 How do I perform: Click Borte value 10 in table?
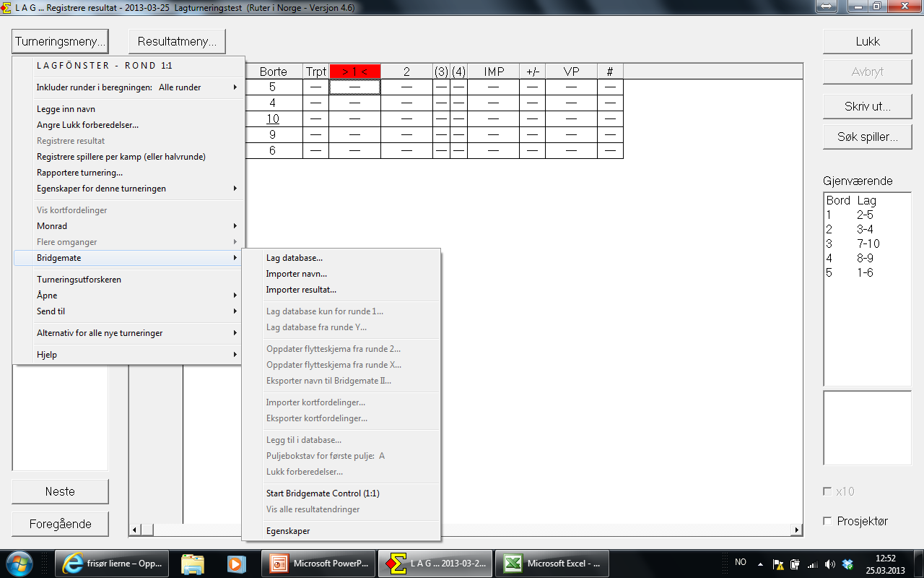tap(273, 118)
